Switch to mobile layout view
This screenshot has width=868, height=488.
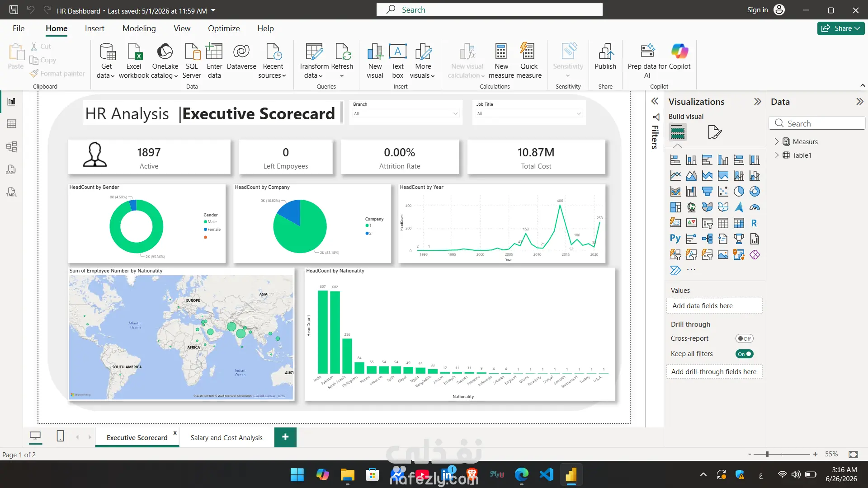(x=60, y=436)
